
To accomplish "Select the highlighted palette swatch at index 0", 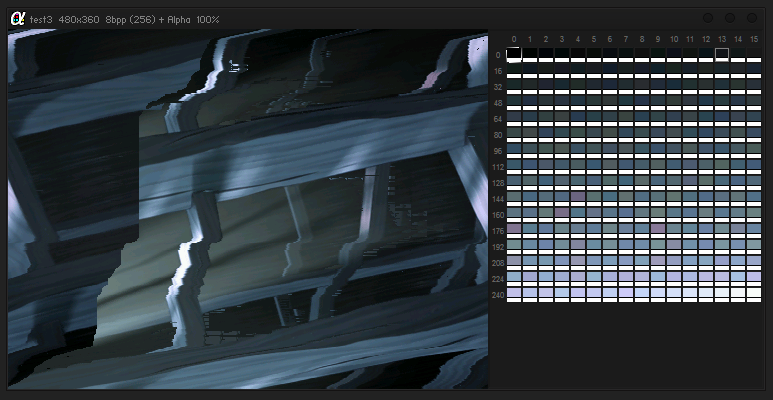I will click(513, 54).
